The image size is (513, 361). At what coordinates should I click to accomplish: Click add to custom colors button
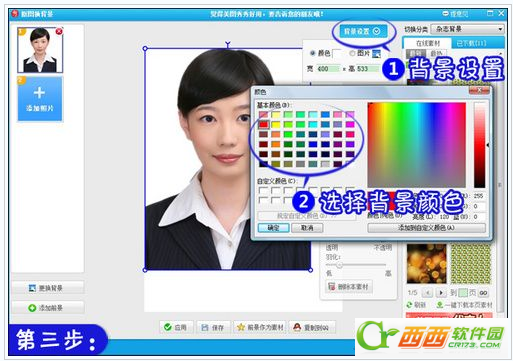(426, 228)
